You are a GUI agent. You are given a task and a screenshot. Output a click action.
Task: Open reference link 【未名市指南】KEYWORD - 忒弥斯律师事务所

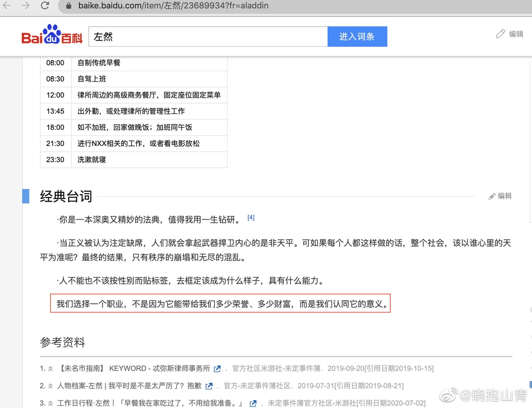pos(134,368)
